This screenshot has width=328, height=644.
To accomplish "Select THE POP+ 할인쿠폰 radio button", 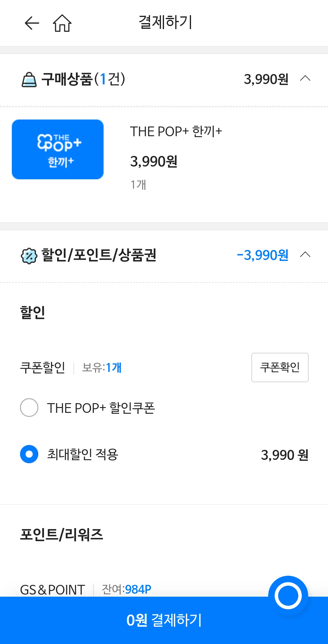I will coord(29,407).
